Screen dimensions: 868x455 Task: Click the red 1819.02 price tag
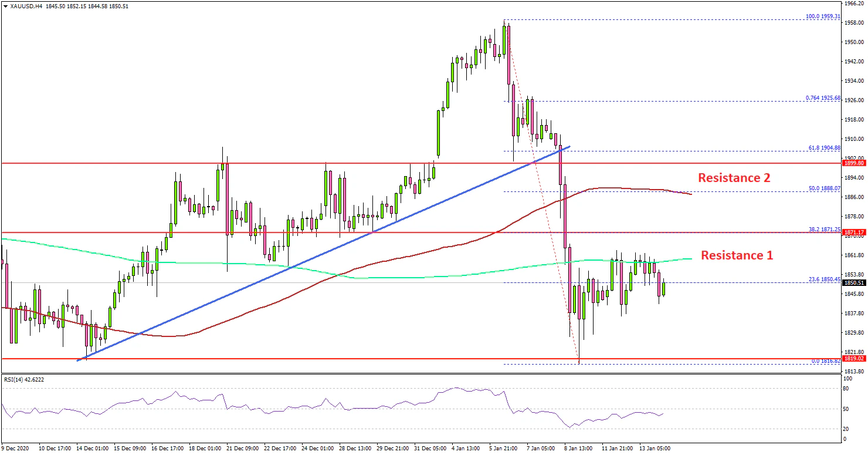(x=853, y=358)
